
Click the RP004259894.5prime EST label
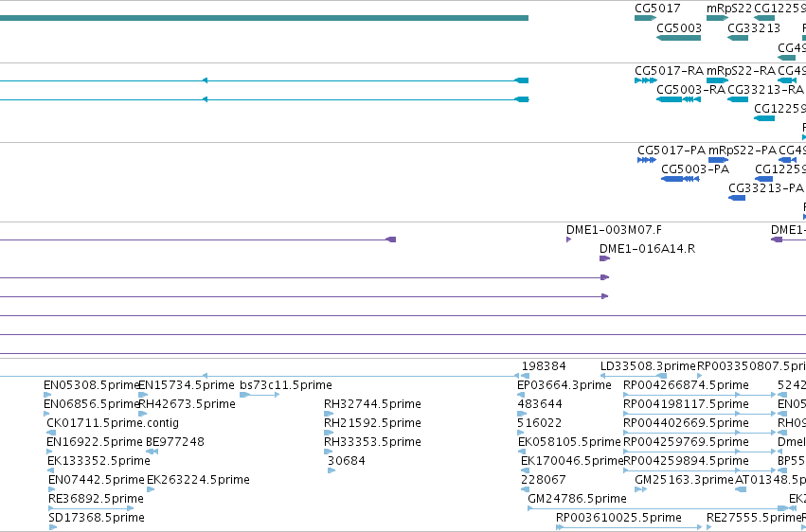[x=686, y=461]
